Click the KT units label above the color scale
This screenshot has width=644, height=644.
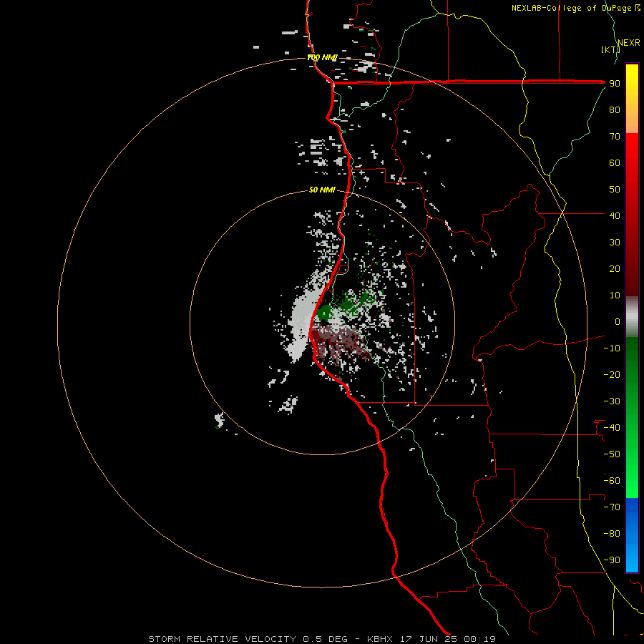(x=611, y=49)
